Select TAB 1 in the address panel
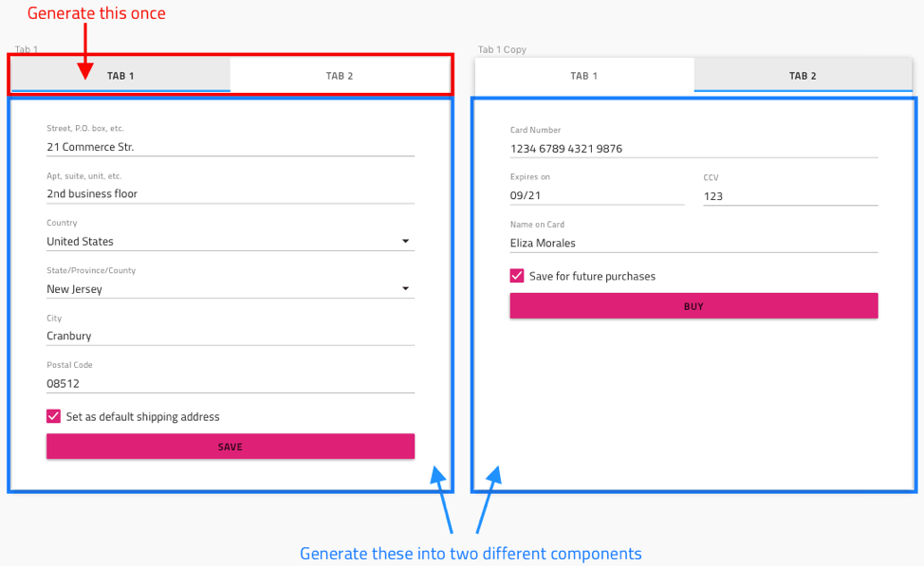The width and height of the screenshot is (924, 566). pos(120,75)
